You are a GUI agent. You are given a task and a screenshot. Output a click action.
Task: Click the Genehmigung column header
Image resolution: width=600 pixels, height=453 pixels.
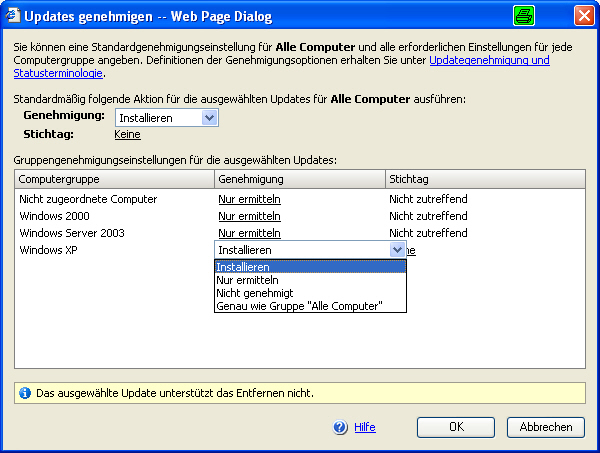(x=300, y=179)
